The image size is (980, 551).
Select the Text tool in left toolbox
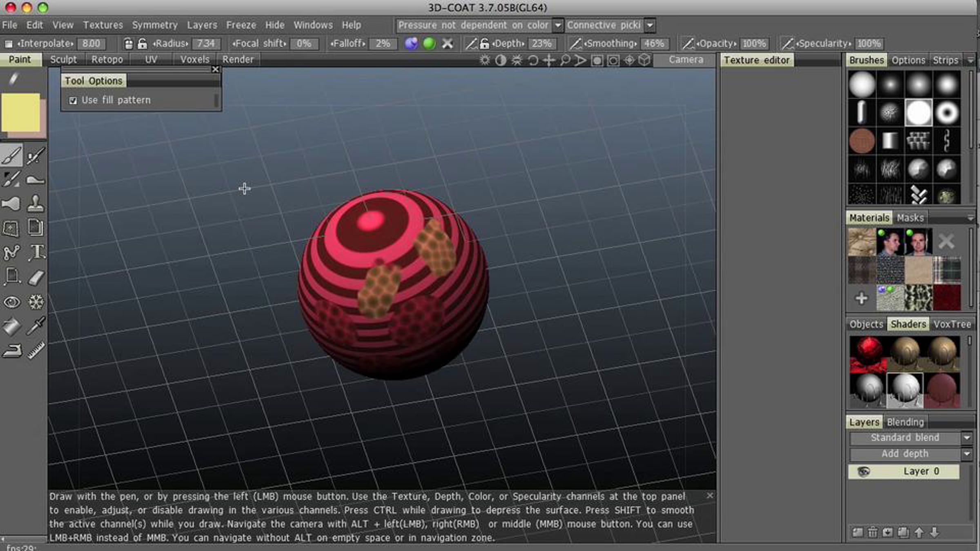(36, 252)
